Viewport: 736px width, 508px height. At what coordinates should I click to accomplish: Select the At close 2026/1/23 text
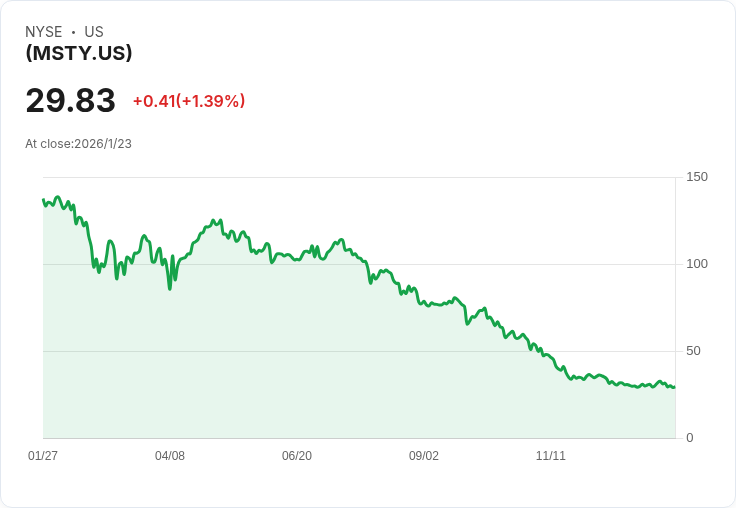(78, 144)
